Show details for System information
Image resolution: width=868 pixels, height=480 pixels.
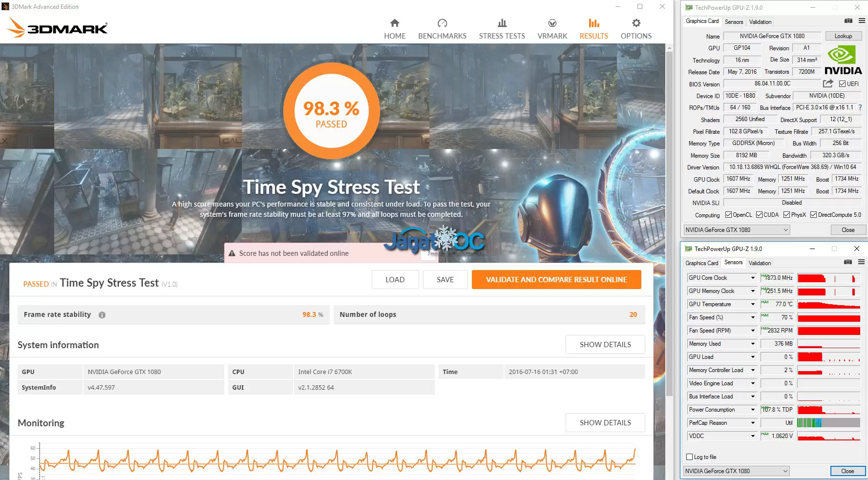point(605,345)
